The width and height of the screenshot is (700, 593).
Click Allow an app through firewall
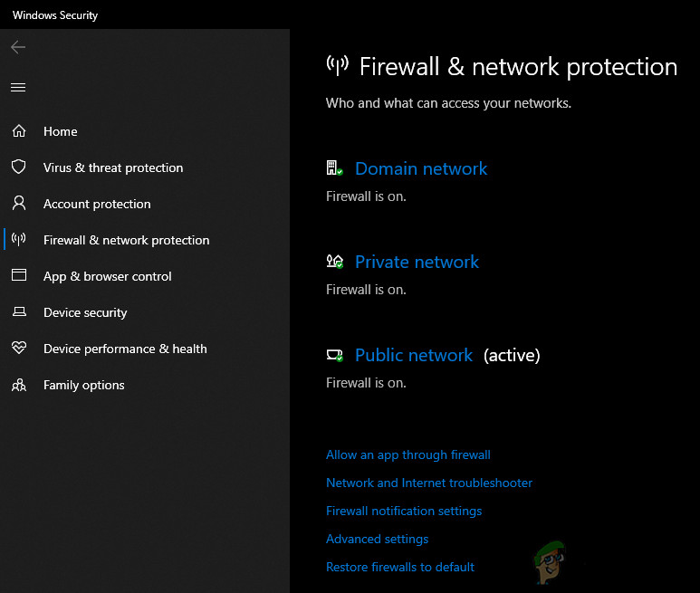(x=408, y=454)
